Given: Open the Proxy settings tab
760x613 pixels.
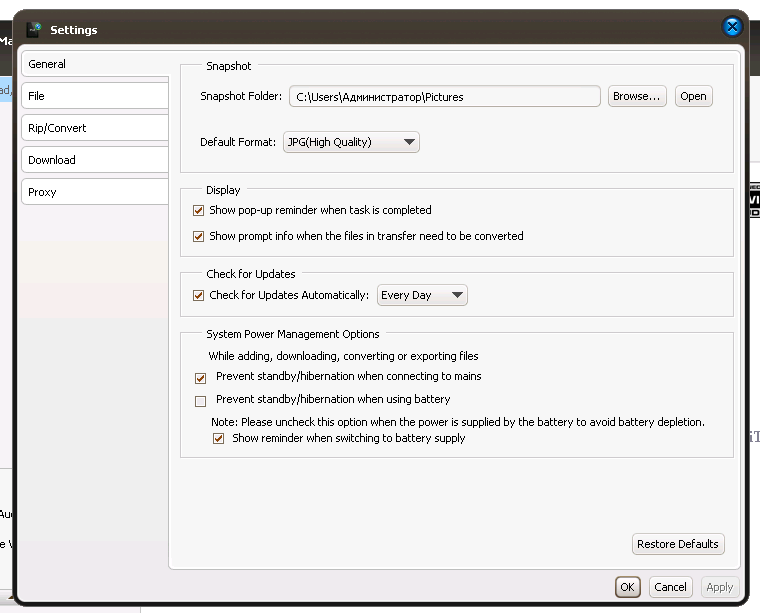Looking at the screenshot, I should [x=95, y=192].
